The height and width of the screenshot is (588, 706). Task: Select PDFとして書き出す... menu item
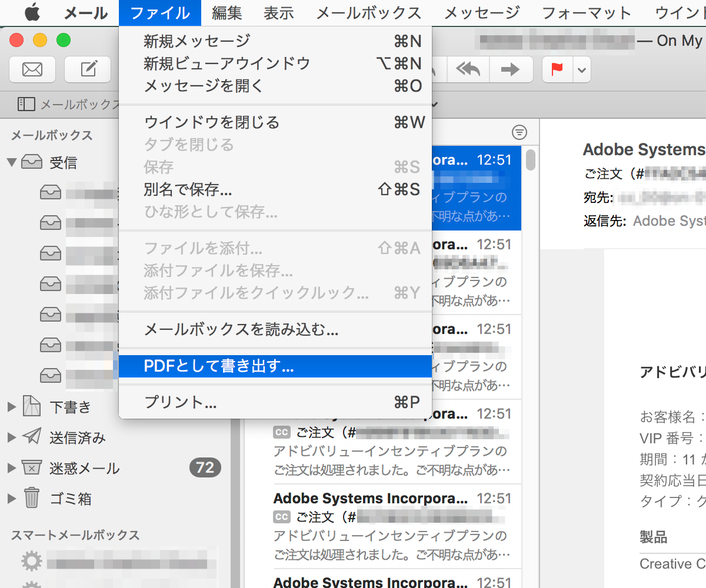(x=275, y=366)
